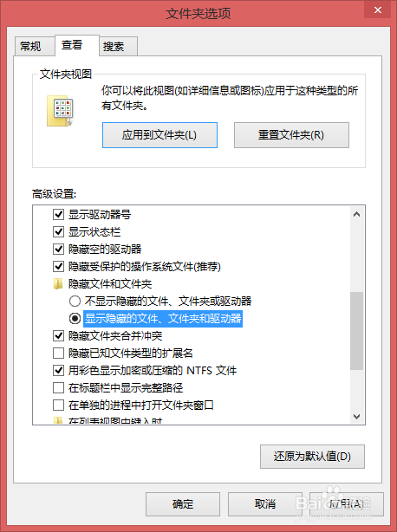The height and width of the screenshot is (532, 397).
Task: Select 显示隐藏的文件、文件夹和驱动器 radio option
Action: click(x=75, y=318)
